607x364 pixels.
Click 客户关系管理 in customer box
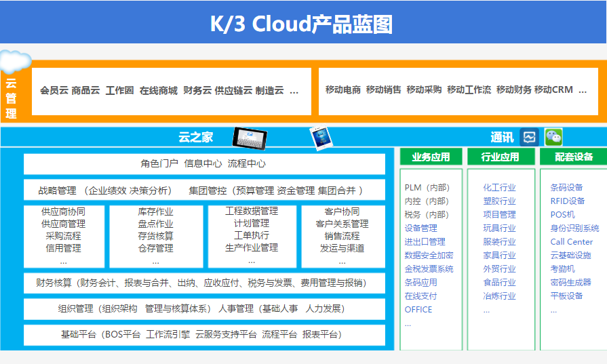[x=342, y=224]
